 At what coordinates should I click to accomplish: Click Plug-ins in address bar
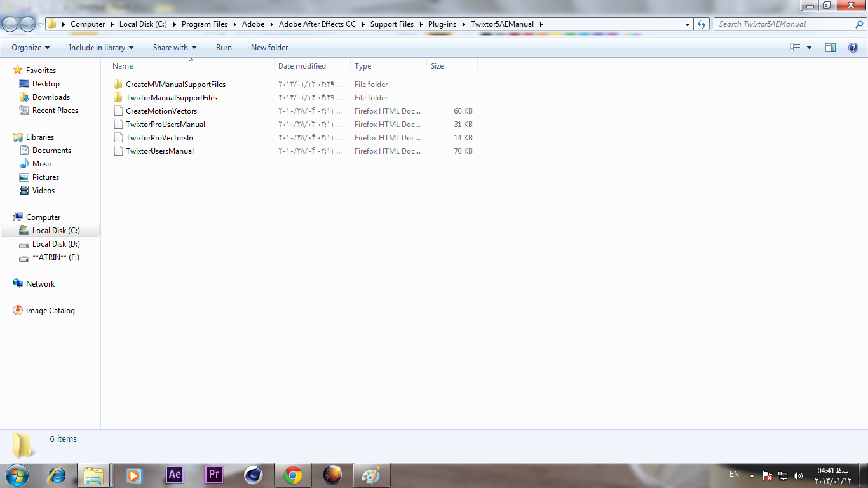tap(442, 24)
